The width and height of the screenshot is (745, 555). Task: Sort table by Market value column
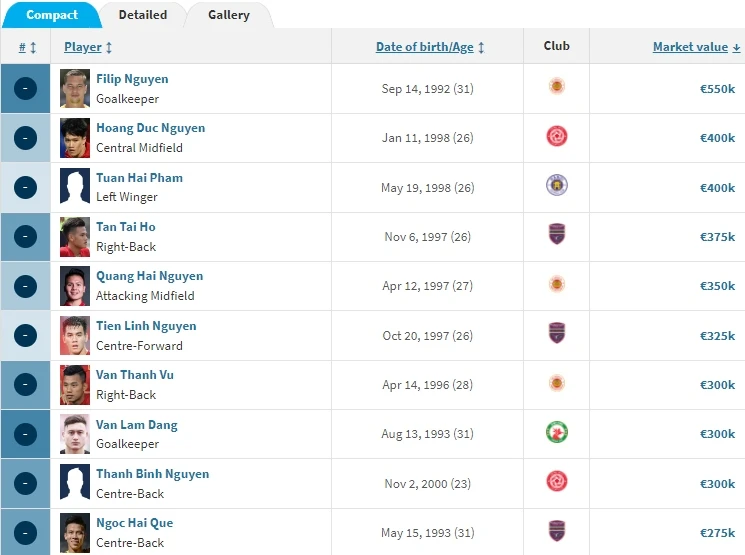point(696,47)
